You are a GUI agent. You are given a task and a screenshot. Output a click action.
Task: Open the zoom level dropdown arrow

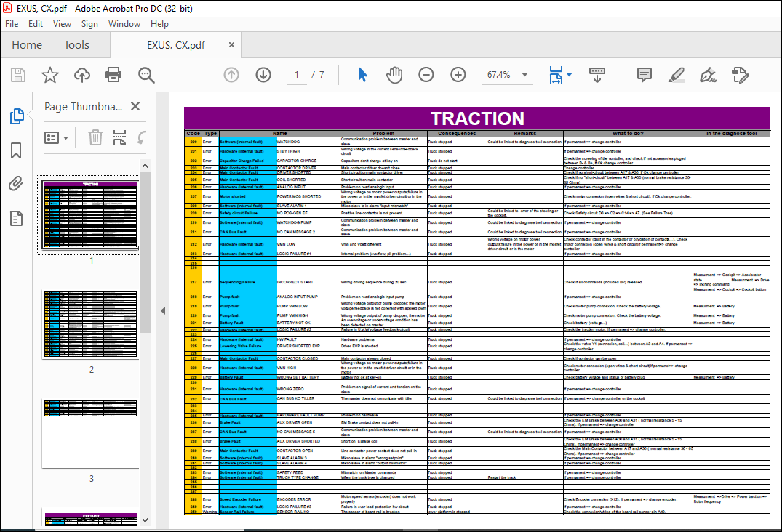[524, 75]
